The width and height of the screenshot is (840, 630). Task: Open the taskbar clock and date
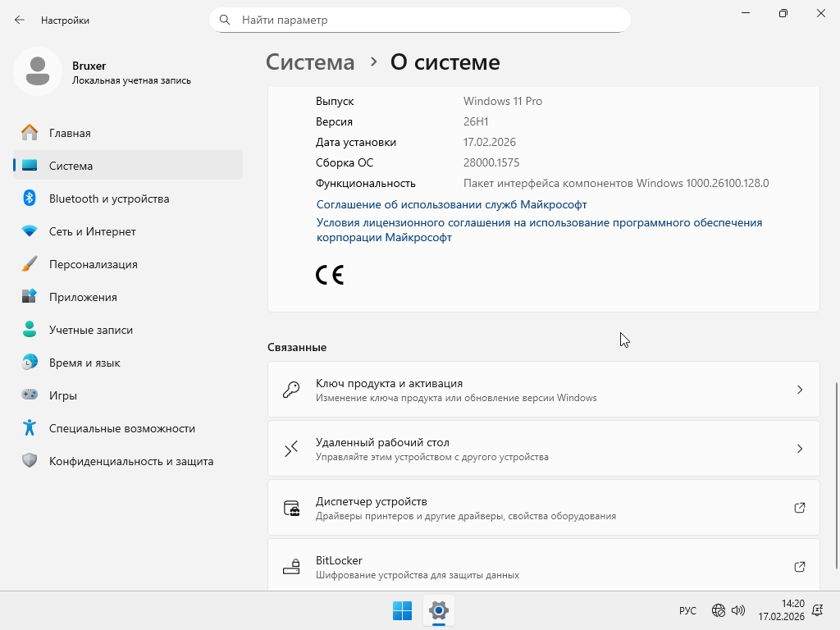(781, 610)
